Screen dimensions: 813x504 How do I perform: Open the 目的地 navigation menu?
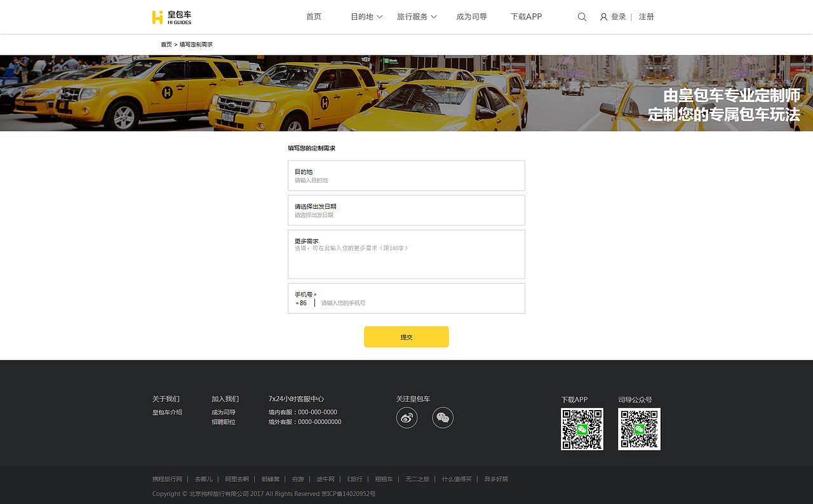[x=362, y=17]
